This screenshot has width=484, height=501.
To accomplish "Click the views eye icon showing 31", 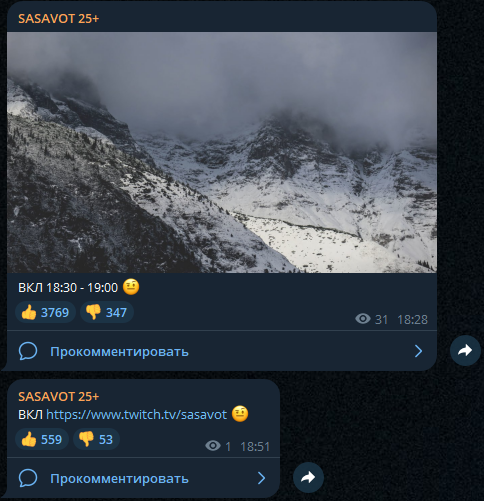I will (x=363, y=319).
